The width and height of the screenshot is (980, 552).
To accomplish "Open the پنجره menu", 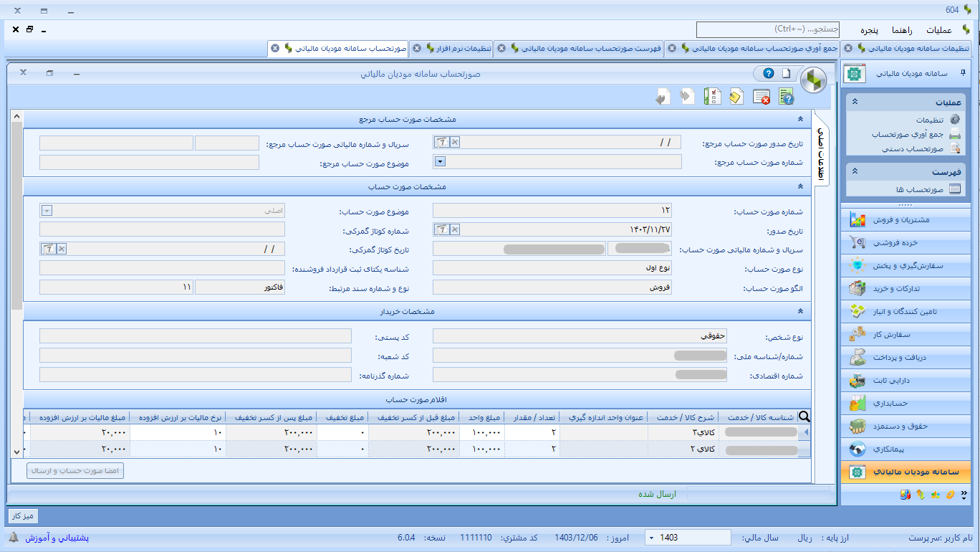I will pyautogui.click(x=869, y=30).
